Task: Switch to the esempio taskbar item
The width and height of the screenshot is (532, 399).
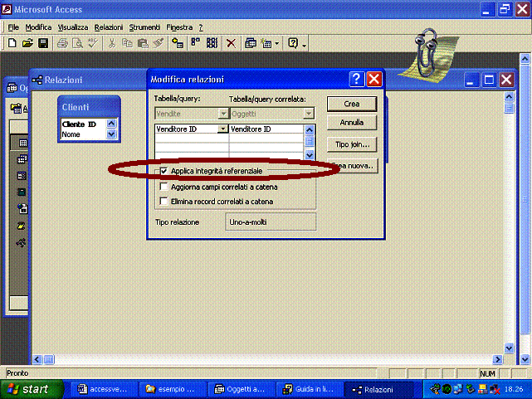Action: coord(173,390)
